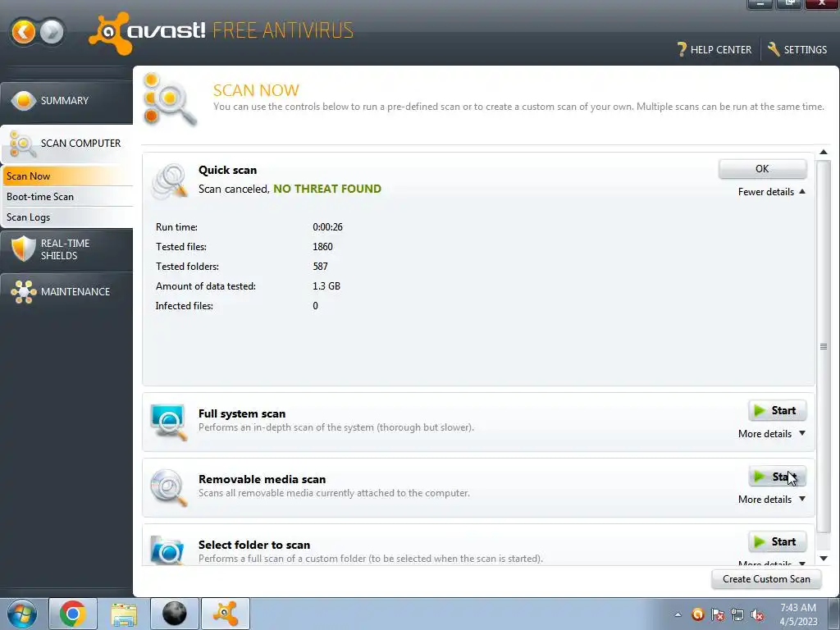Click the scan list scrollbar thumb
The width and height of the screenshot is (840, 630).
tap(824, 346)
